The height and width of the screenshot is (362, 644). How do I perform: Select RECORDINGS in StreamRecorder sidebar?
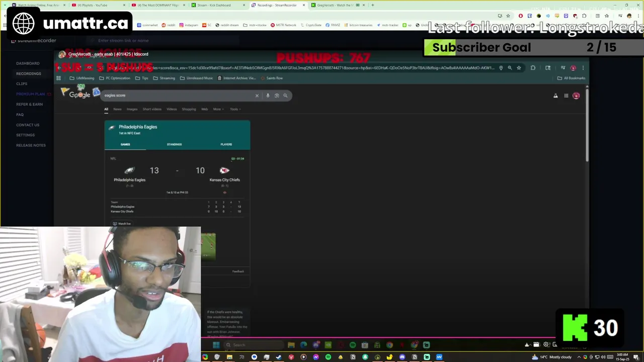pyautogui.click(x=29, y=73)
